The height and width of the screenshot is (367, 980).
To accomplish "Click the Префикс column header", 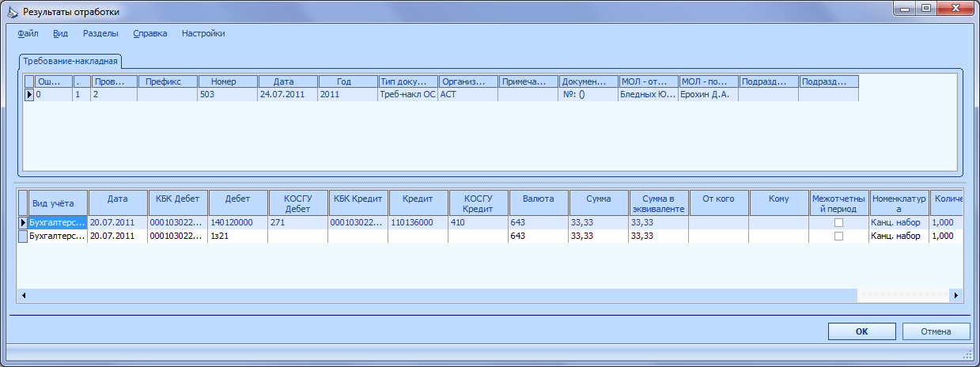I will click(x=168, y=81).
